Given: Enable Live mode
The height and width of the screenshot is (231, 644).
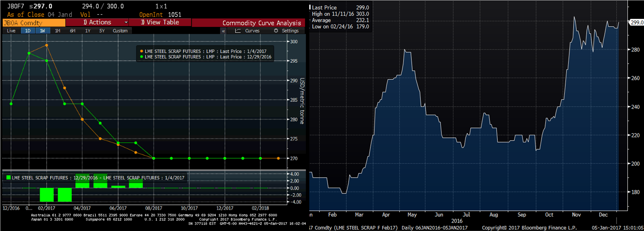Looking at the screenshot, I should (11, 31).
